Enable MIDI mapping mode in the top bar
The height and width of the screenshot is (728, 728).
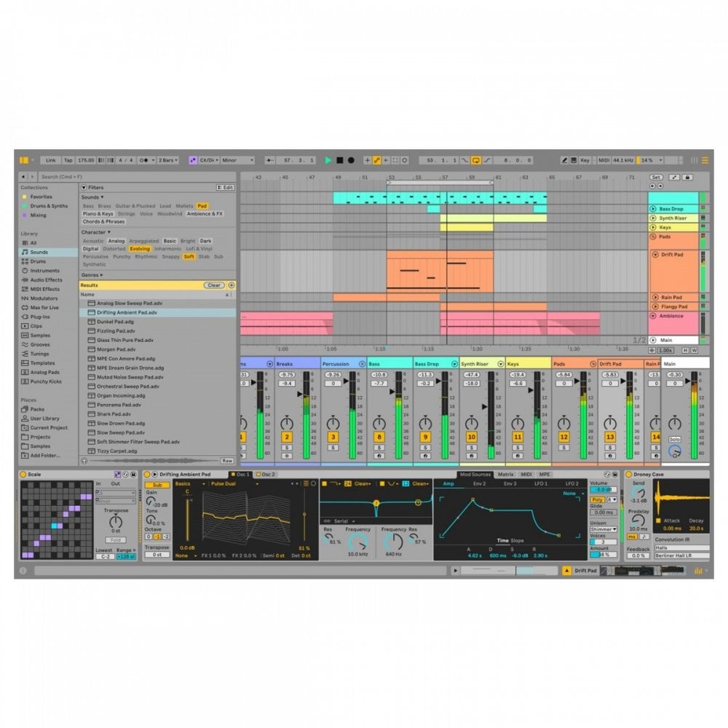pos(604,160)
